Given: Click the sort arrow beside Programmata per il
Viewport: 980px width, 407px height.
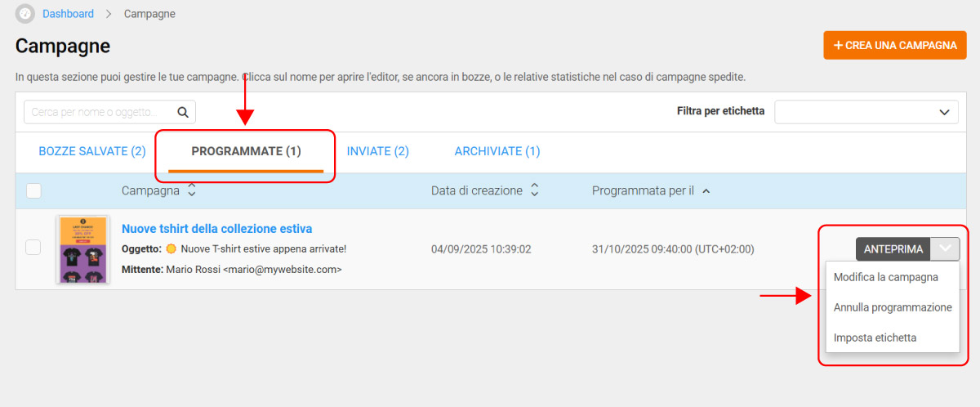Looking at the screenshot, I should pyautogui.click(x=706, y=191).
